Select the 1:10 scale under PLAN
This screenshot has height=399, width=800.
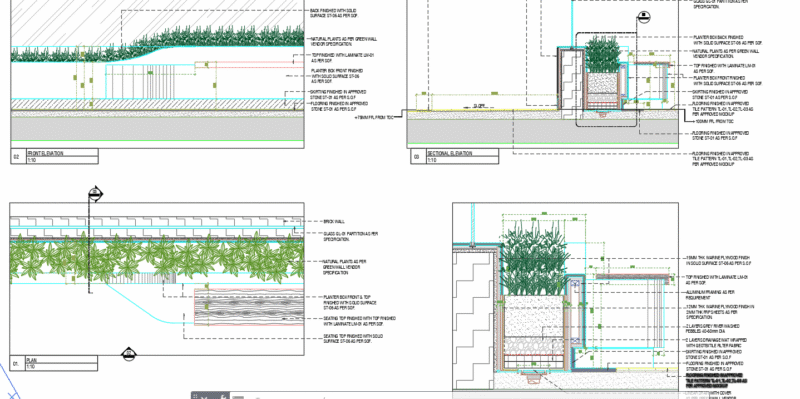[x=31, y=366]
